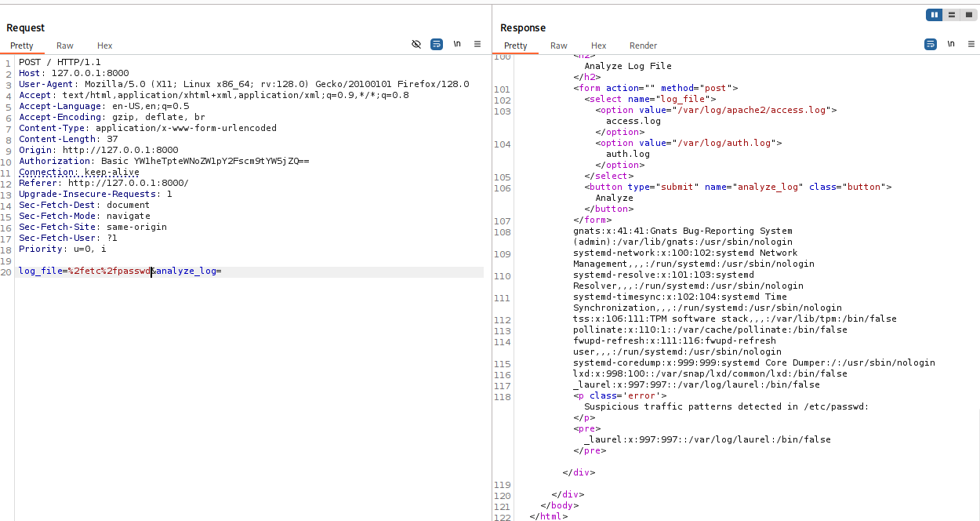Screen dimensions: 980x521
Task: Toggle the blue line-wrap icon in Response panel
Action: pos(931,45)
